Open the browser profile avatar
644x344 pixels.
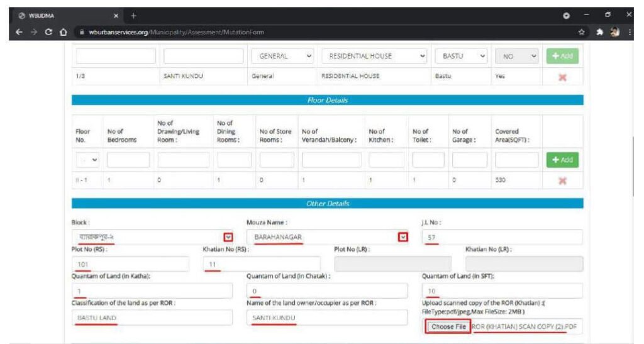click(615, 32)
